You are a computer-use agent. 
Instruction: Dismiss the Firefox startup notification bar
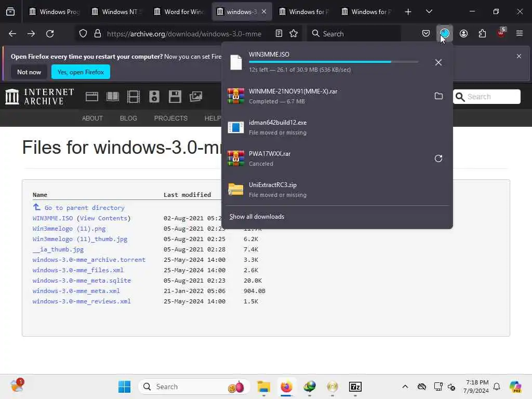tap(519, 56)
